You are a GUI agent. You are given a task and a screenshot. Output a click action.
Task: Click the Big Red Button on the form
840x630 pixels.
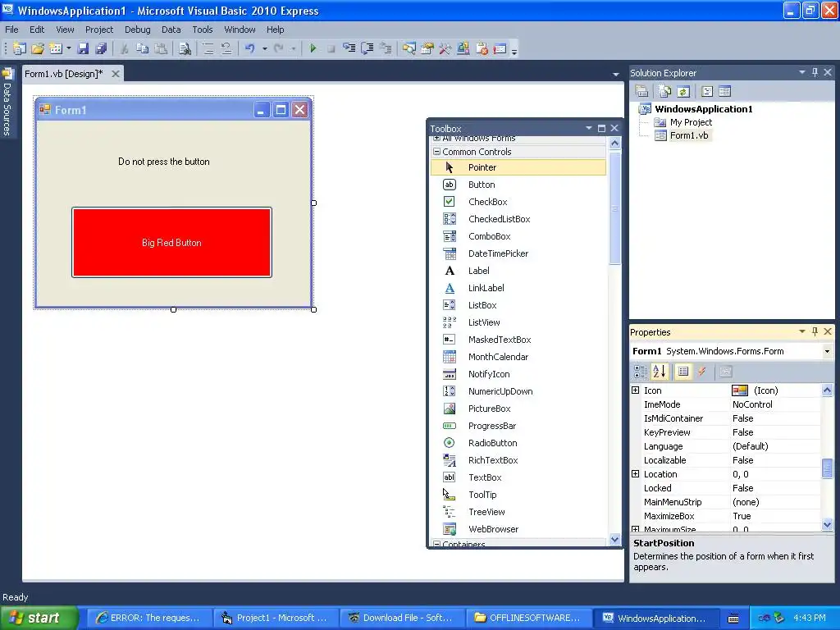pyautogui.click(x=171, y=243)
